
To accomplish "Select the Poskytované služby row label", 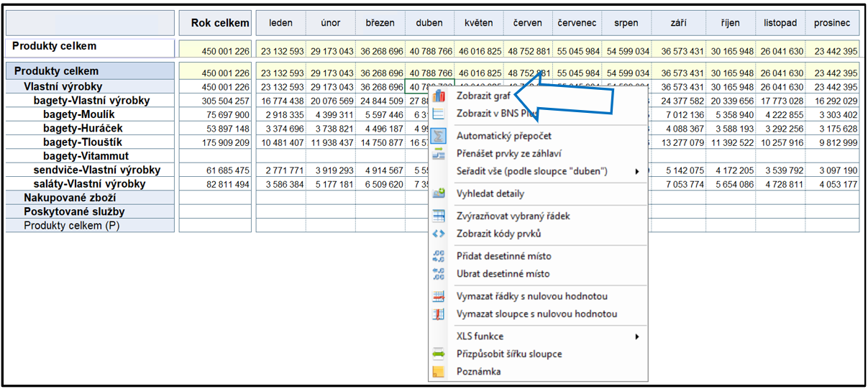I will click(91, 211).
